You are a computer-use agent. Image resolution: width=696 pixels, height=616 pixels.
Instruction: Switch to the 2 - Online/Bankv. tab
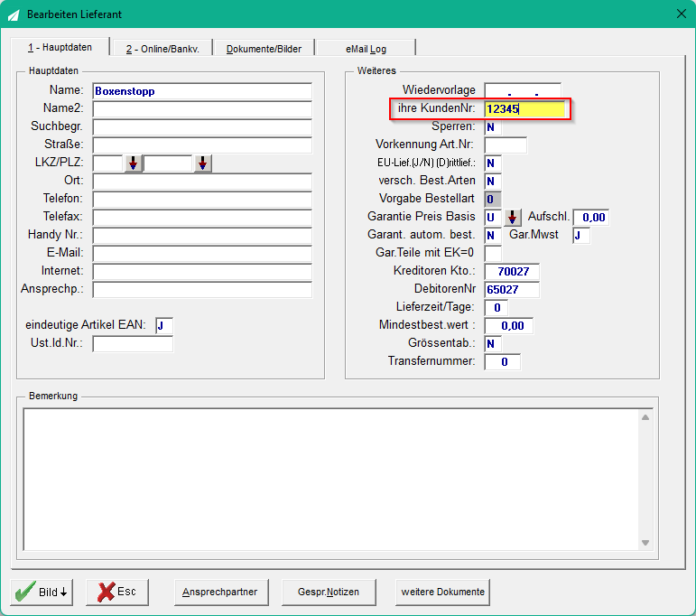tap(162, 49)
